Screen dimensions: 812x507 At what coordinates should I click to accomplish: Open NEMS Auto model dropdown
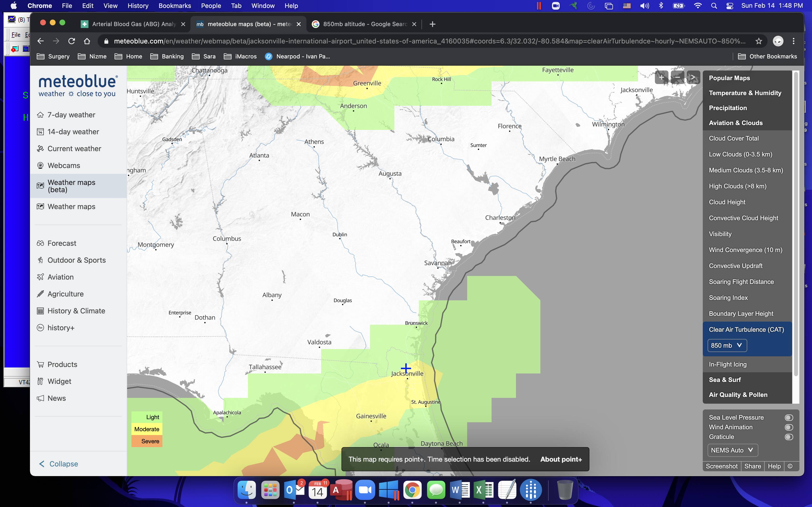(x=732, y=450)
